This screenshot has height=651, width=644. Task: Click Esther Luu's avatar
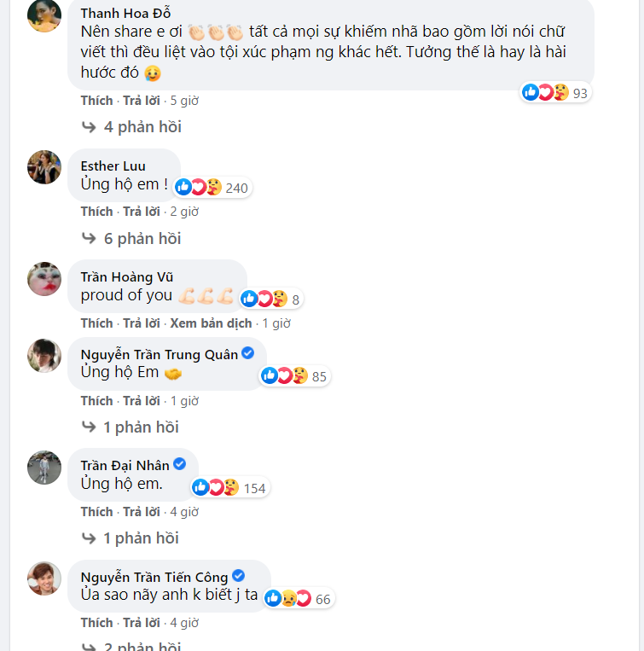(44, 167)
